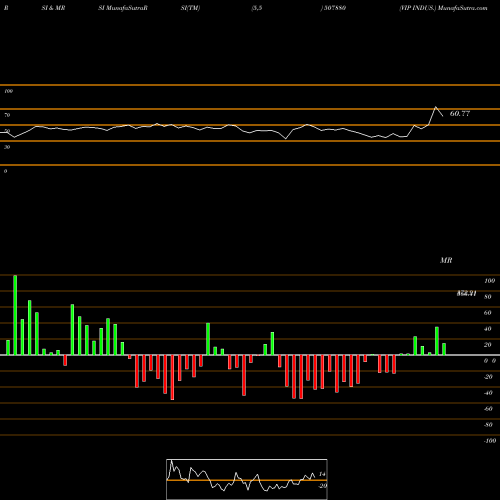Click the overlapping MR value label near 80
Screen dimensions: 500x500
(466, 293)
